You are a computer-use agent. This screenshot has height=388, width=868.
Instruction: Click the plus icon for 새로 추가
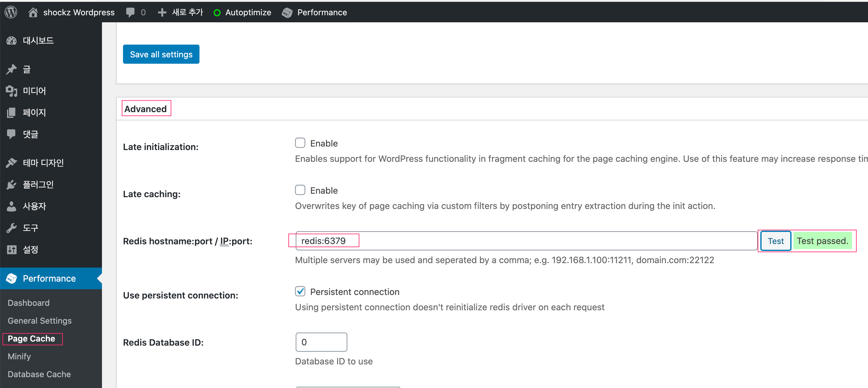162,12
